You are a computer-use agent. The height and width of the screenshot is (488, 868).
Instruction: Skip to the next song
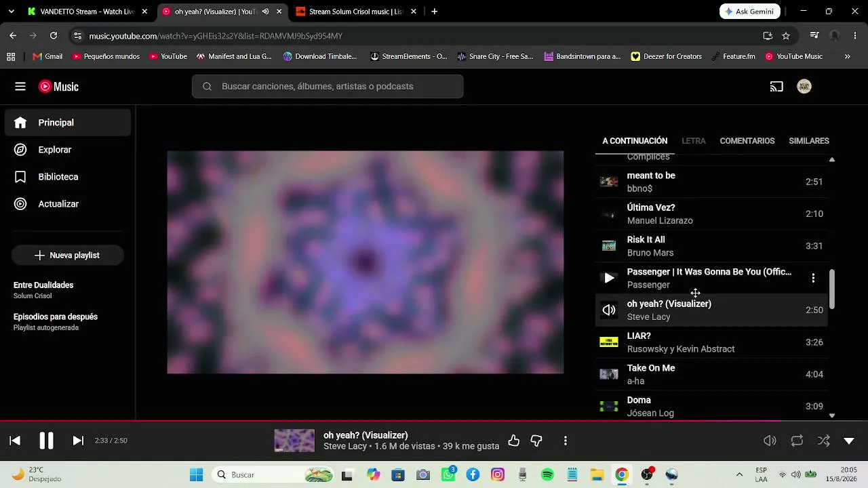coord(78,441)
